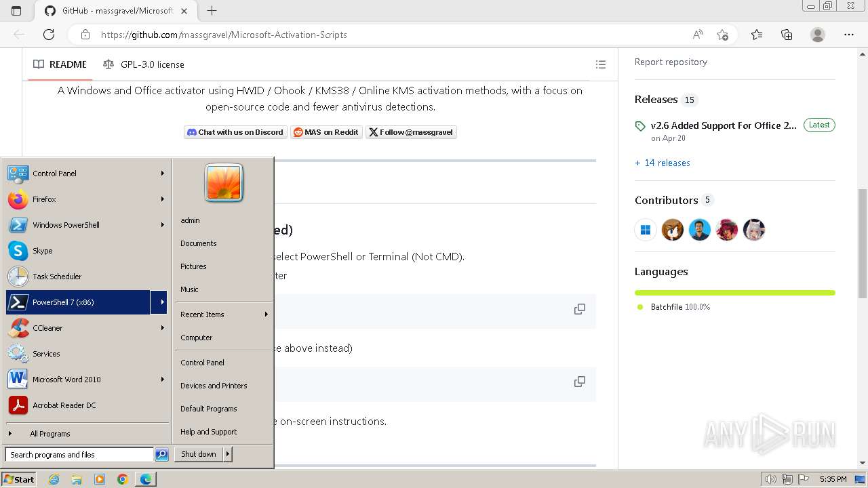Open Edge tab actions menu
This screenshot has height=488, width=868.
click(16, 11)
